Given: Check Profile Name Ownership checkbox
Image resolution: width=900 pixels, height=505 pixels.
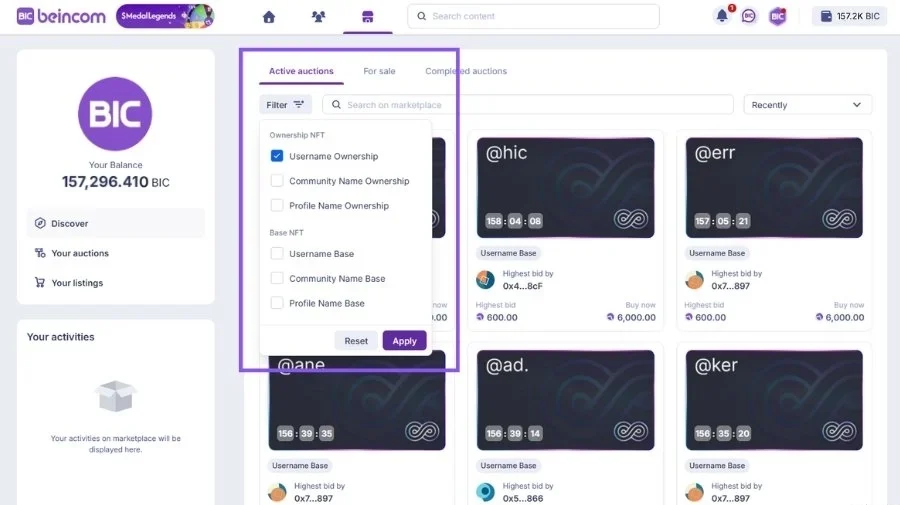Looking at the screenshot, I should (277, 205).
